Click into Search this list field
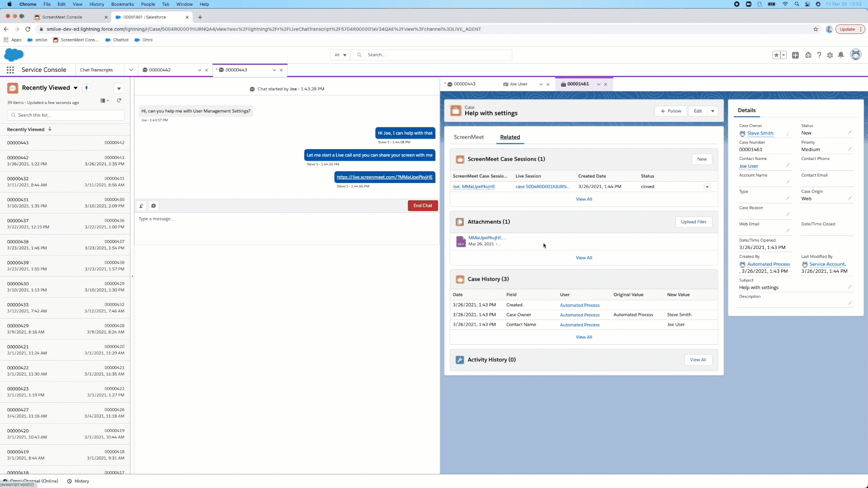Screen dimensions: 868x488 (x=66, y=115)
